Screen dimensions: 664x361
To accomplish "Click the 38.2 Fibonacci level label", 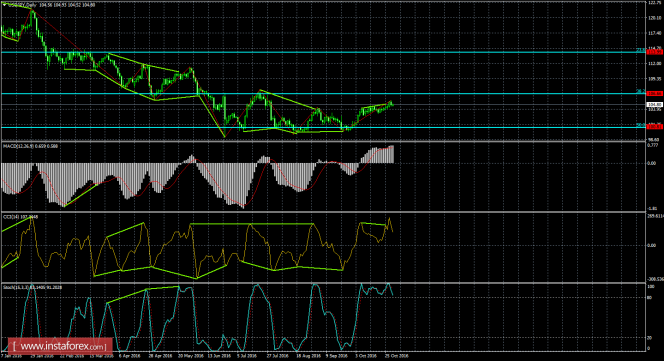I will point(641,91).
